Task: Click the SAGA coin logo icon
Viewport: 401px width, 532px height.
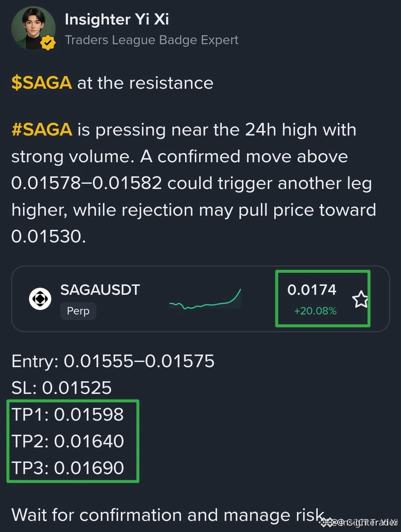Action: pos(40,299)
